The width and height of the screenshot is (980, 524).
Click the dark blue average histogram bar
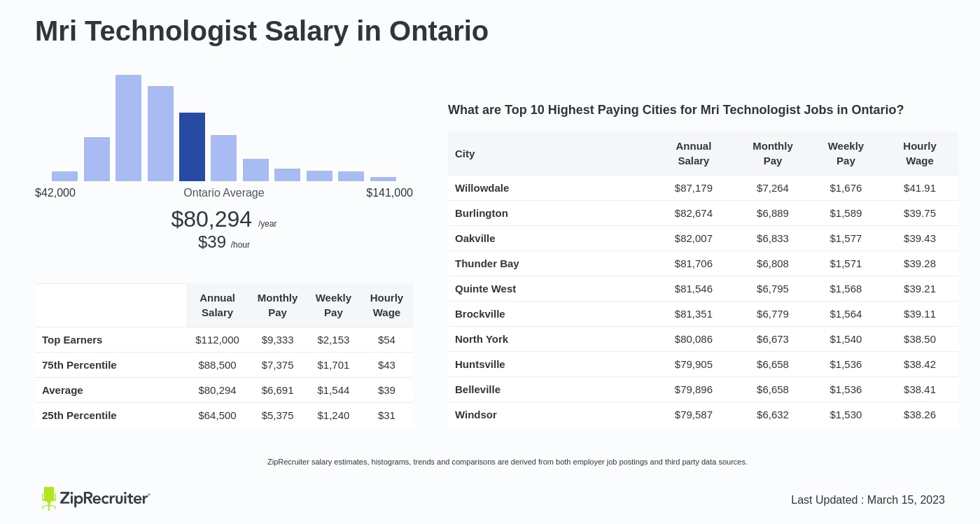(192, 147)
